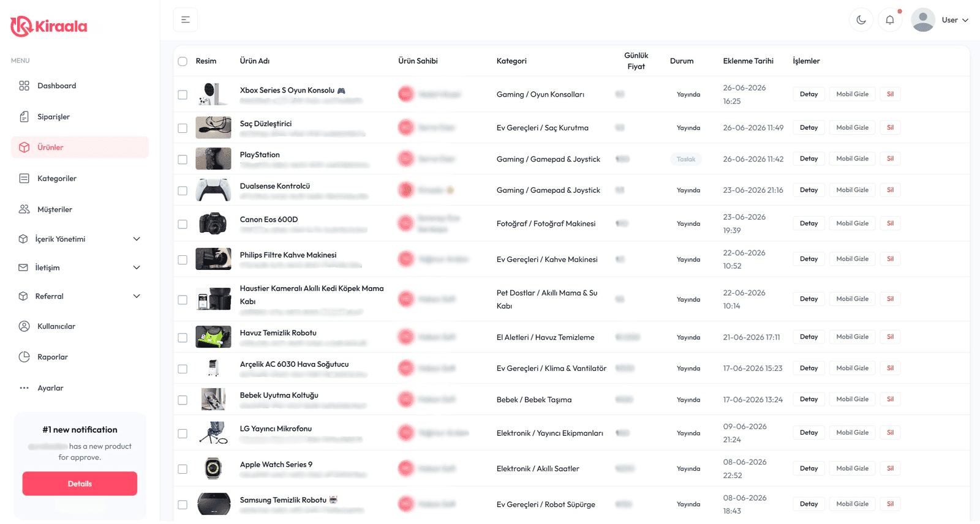Click the Siparişler clipboard icon in sidebar
980x524 pixels.
point(24,117)
